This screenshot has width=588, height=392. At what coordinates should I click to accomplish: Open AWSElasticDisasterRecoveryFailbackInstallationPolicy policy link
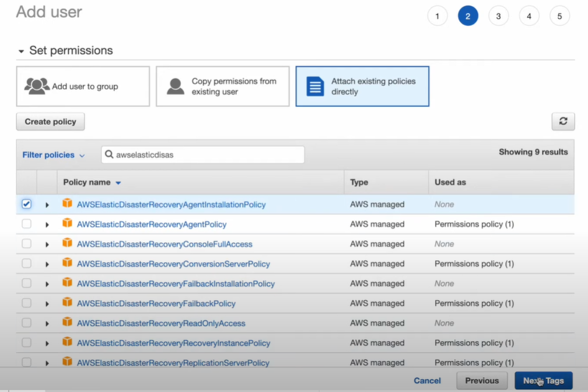[176, 284]
